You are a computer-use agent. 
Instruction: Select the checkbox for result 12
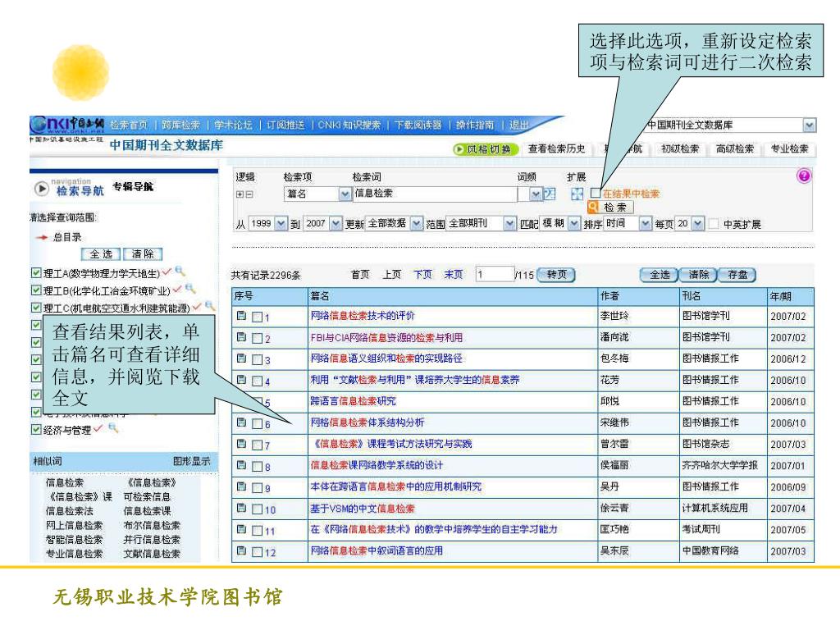(257, 552)
